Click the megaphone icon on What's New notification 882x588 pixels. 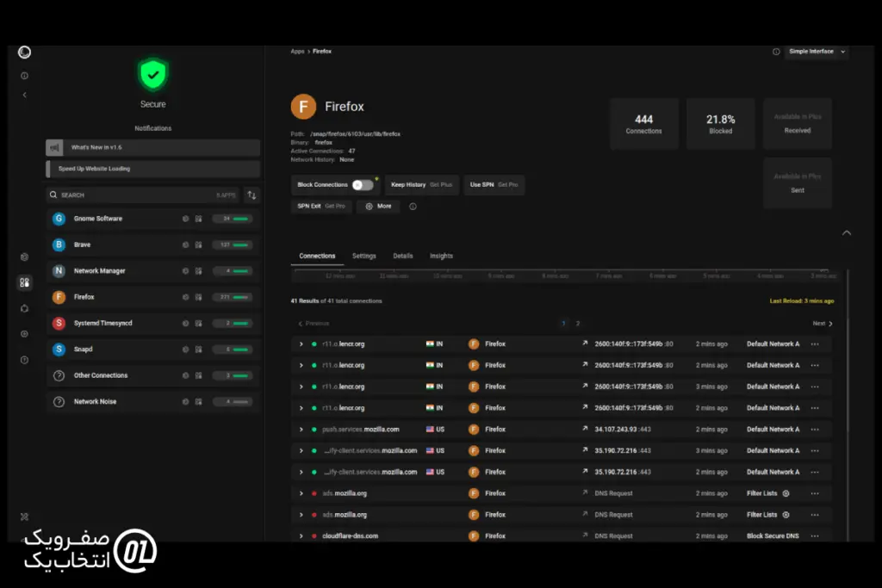54,147
